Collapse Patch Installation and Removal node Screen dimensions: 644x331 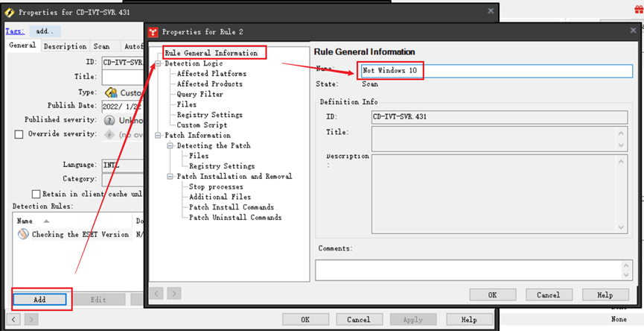click(170, 177)
